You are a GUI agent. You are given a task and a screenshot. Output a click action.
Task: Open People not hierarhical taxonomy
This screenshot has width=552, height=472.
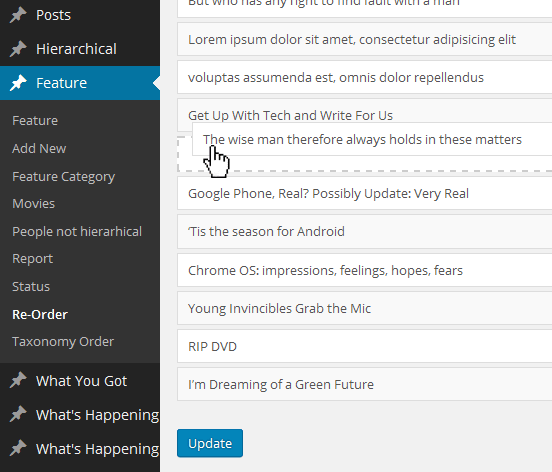[x=77, y=232]
